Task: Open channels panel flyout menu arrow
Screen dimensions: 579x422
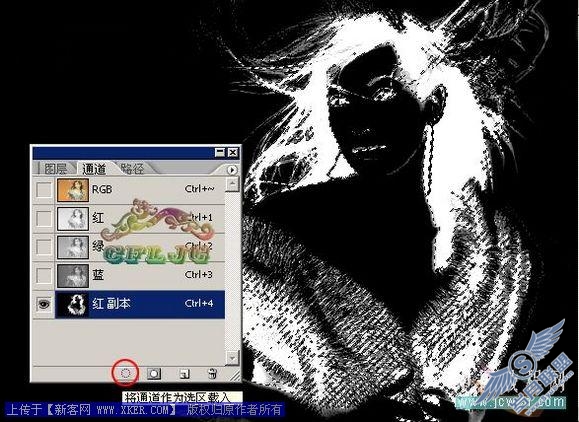Action: pos(232,170)
